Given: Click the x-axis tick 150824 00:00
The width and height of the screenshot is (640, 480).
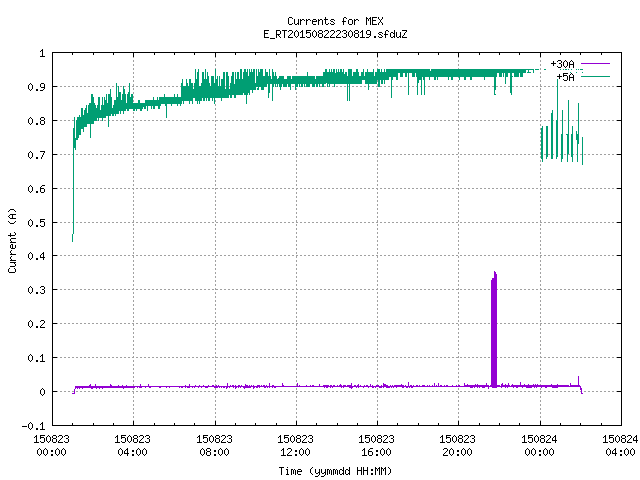Looking at the screenshot, I should [x=540, y=446].
